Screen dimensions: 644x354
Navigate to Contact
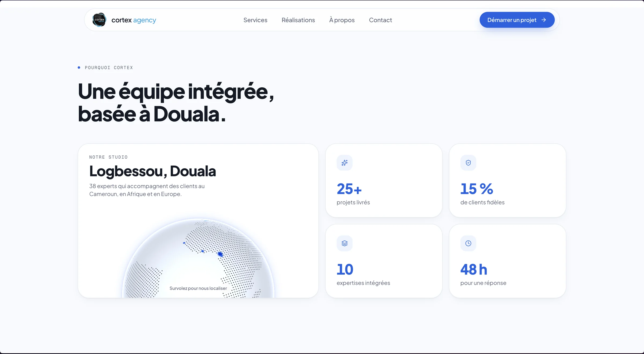point(380,20)
